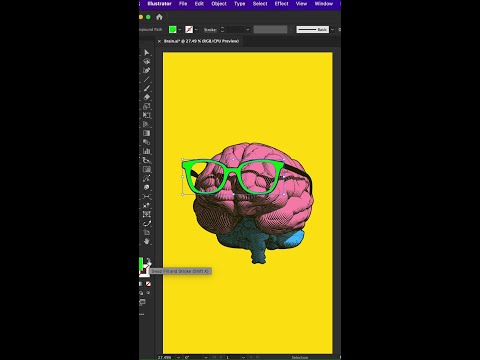
Task: Open the Home screen icon
Action: (159, 17)
